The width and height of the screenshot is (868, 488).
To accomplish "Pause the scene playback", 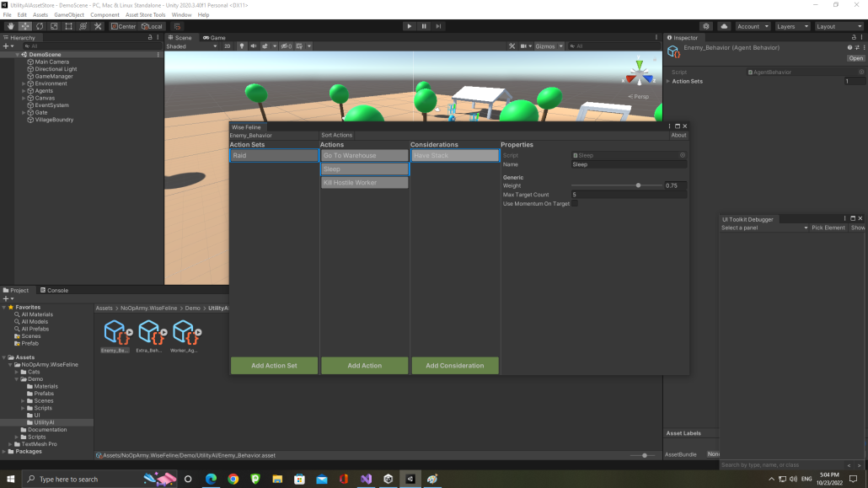I will pos(424,25).
